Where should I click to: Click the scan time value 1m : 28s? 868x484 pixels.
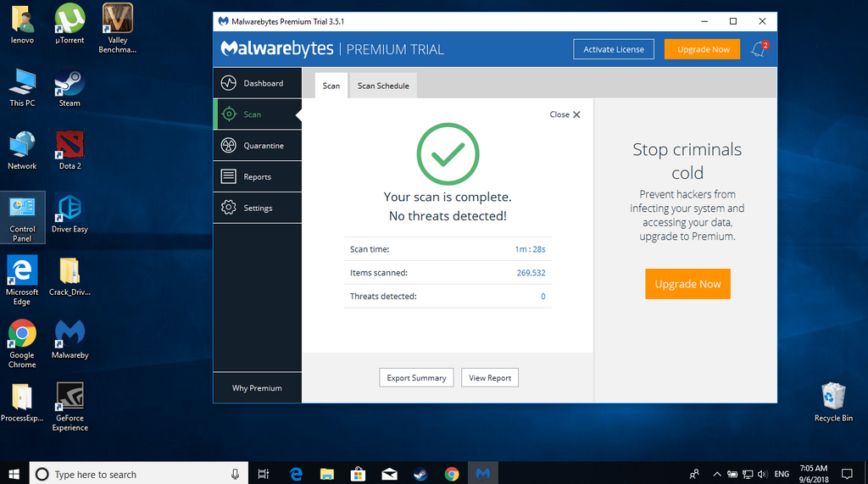point(530,249)
